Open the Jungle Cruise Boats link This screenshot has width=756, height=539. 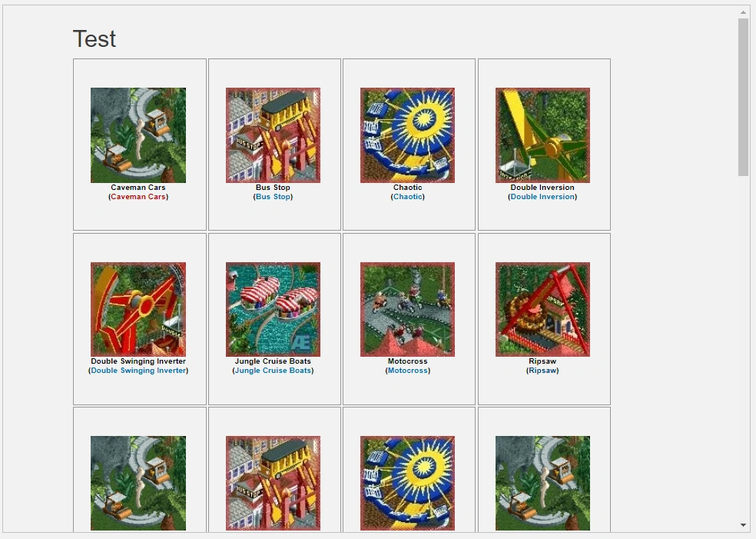coord(273,371)
